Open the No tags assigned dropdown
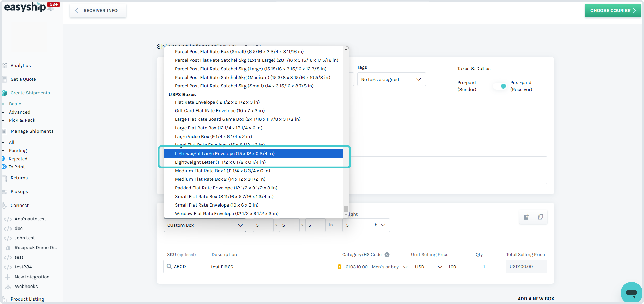The image size is (644, 304). click(x=391, y=79)
